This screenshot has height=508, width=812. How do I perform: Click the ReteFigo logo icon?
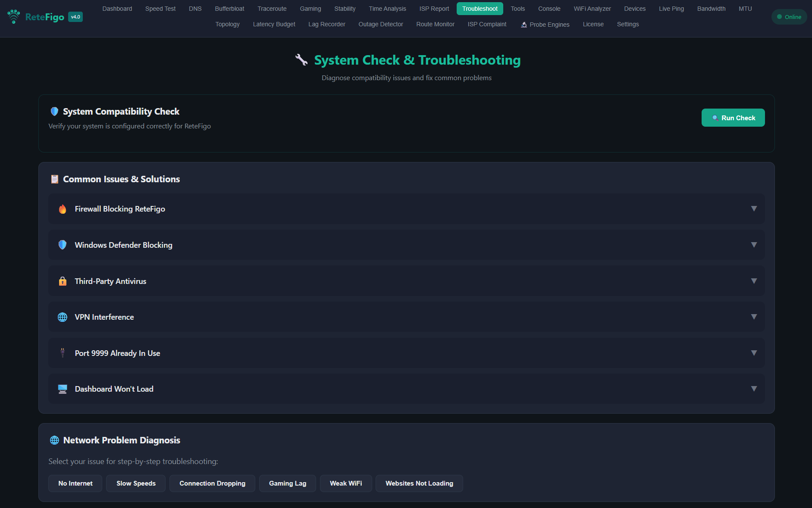(x=14, y=17)
